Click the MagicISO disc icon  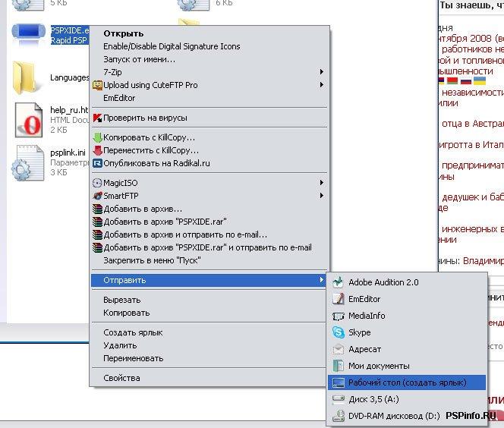pos(97,183)
